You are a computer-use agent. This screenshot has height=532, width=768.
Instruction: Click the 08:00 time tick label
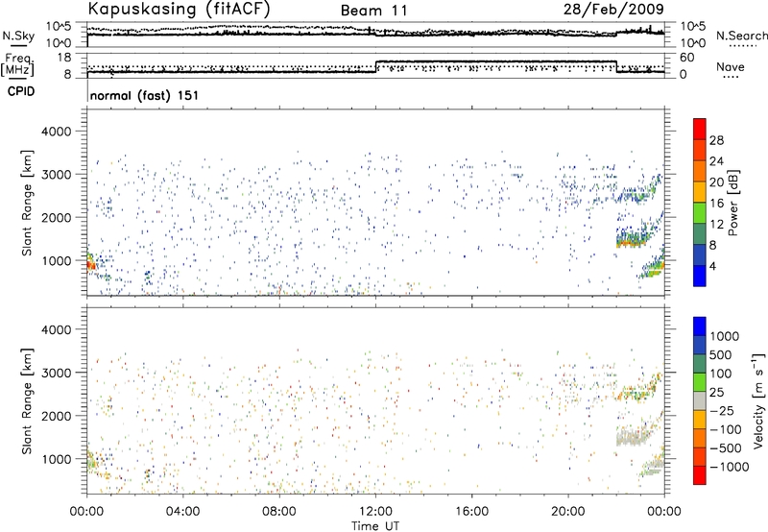tap(279, 512)
